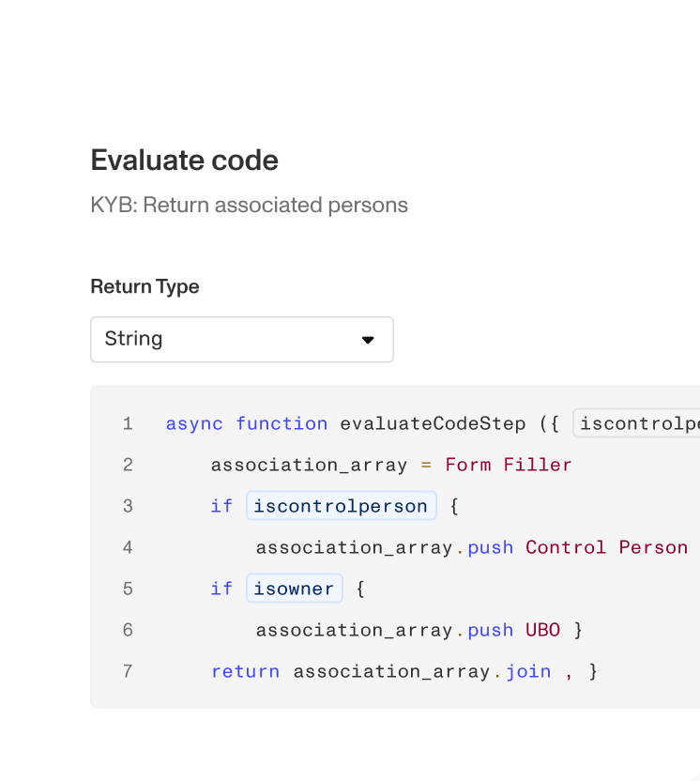Click line number 1 in the editor
Screen dimensions: 700x781
[128, 423]
